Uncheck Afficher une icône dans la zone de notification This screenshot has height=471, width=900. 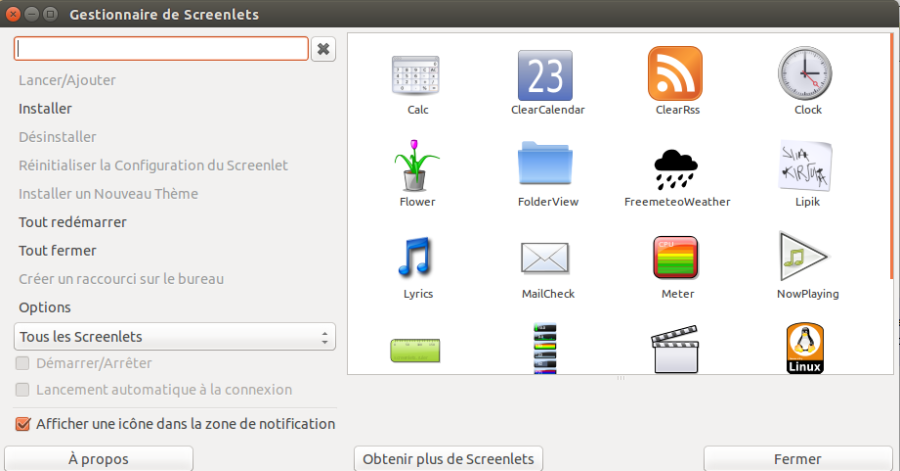click(22, 424)
